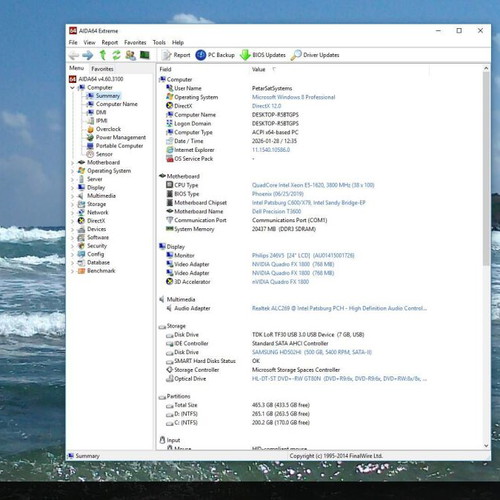Click the Microsoft Windows 8 Professional link

[293, 97]
